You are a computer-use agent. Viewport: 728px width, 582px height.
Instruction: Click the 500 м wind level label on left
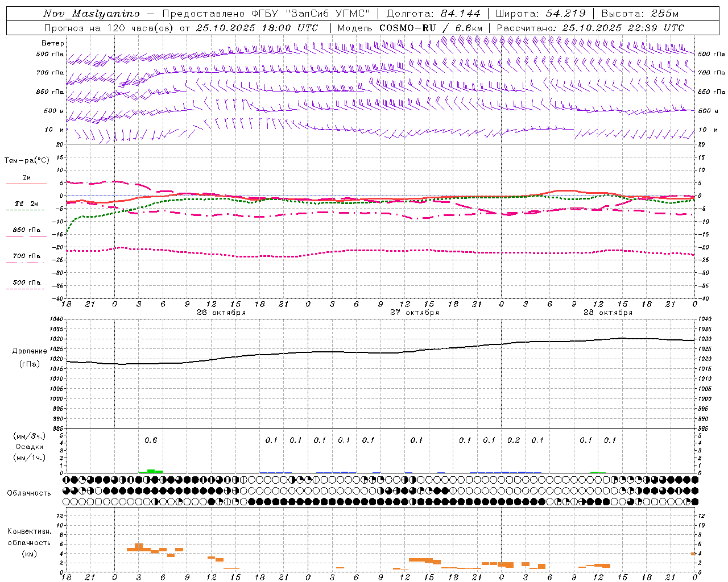pyautogui.click(x=55, y=111)
